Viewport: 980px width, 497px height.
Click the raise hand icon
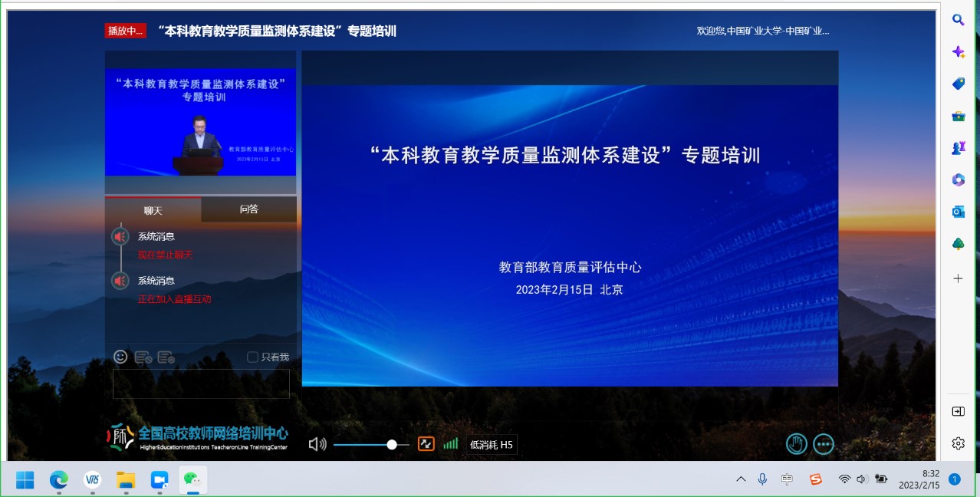point(797,444)
